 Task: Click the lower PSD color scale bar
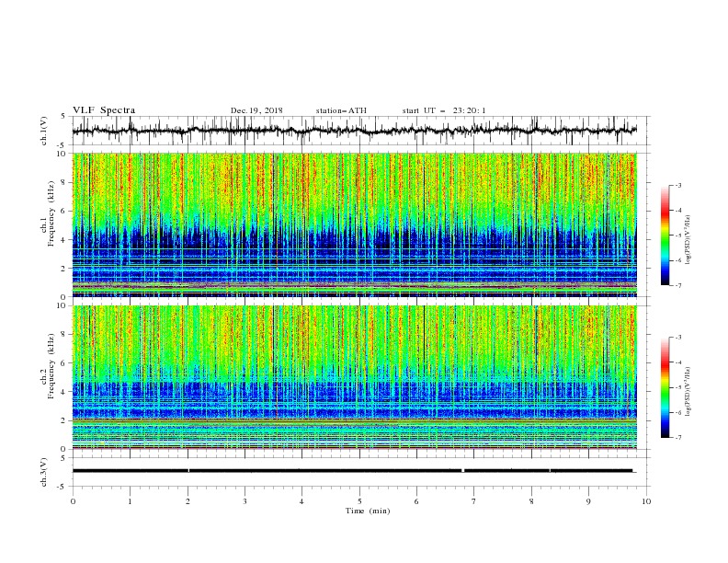(665, 387)
